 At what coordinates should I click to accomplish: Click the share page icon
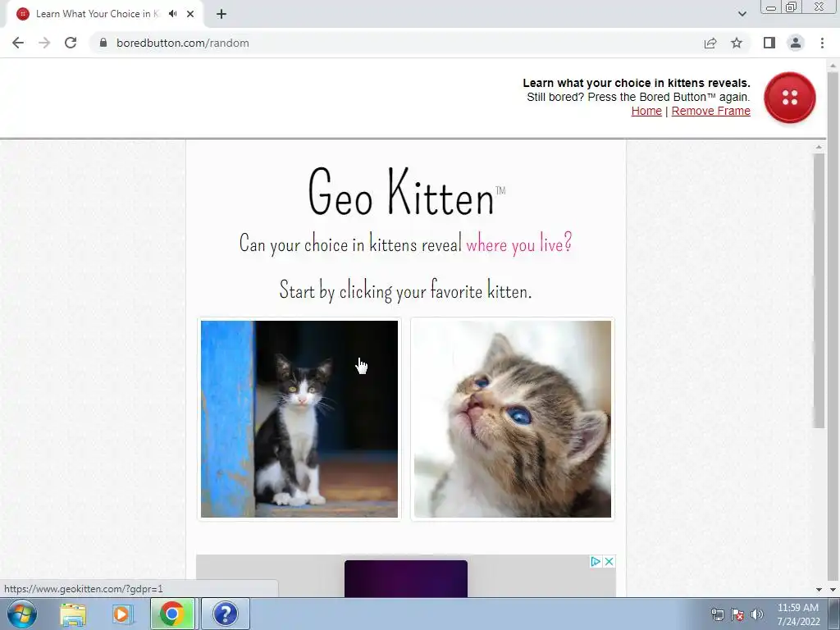tap(710, 43)
